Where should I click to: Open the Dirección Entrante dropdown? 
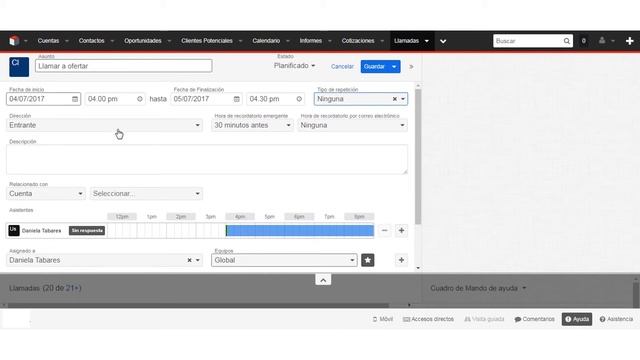pos(104,125)
